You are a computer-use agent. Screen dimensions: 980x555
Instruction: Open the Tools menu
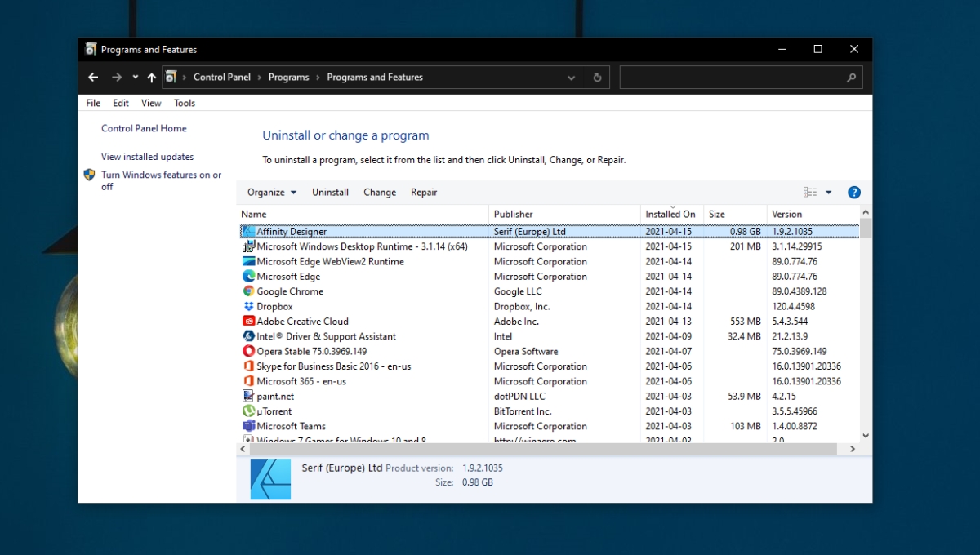(185, 103)
